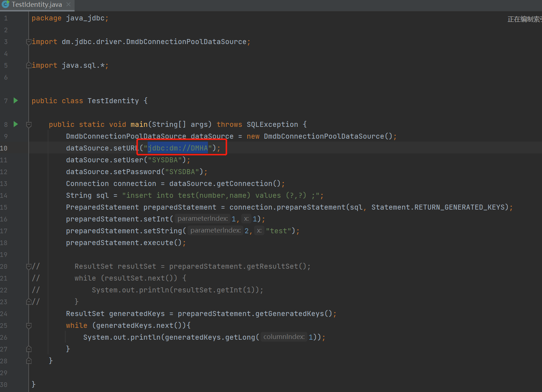Click the Java class icon on the file tab
542x392 pixels.
[6, 4]
